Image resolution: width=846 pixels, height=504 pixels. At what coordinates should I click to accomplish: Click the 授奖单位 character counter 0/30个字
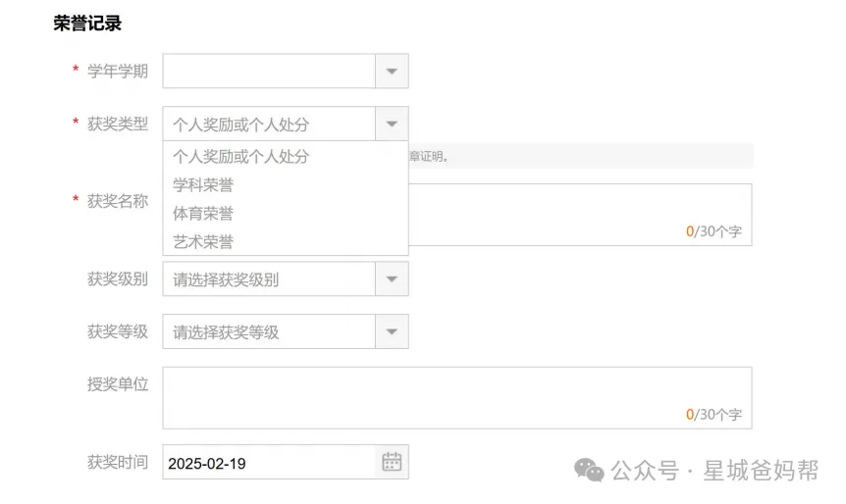pyautogui.click(x=714, y=414)
